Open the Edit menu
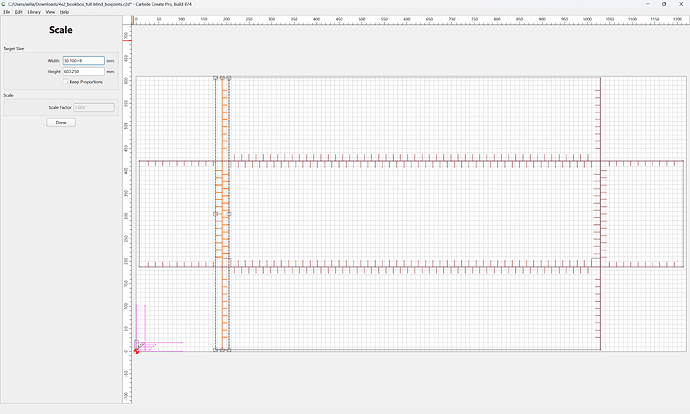 click(x=18, y=12)
